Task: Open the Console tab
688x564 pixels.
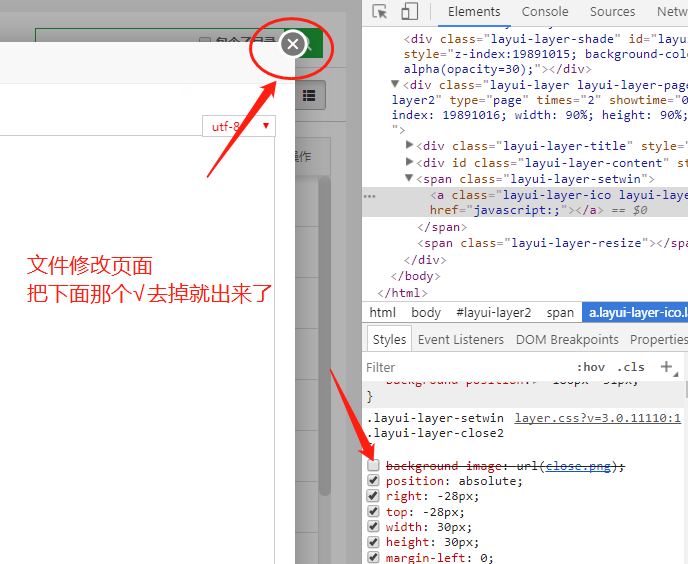Action: tap(545, 12)
